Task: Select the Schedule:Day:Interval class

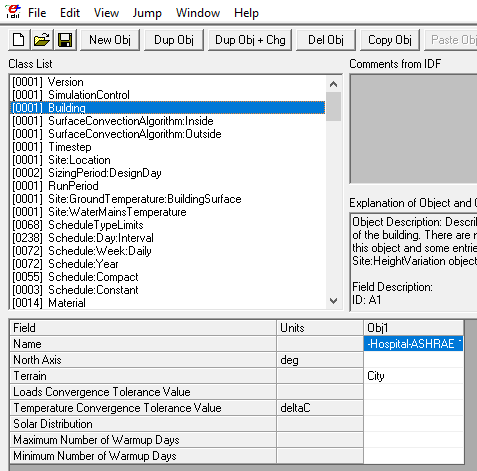Action: point(168,238)
